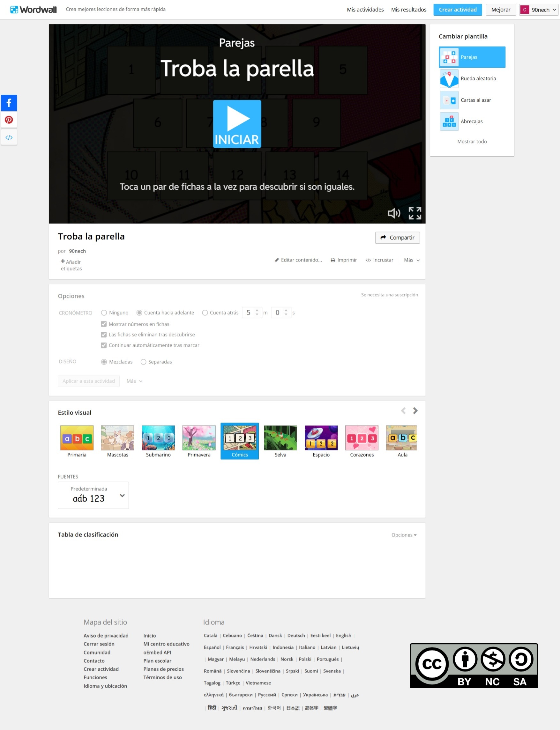
Task: Choose the Separadas layout option
Action: 143,362
